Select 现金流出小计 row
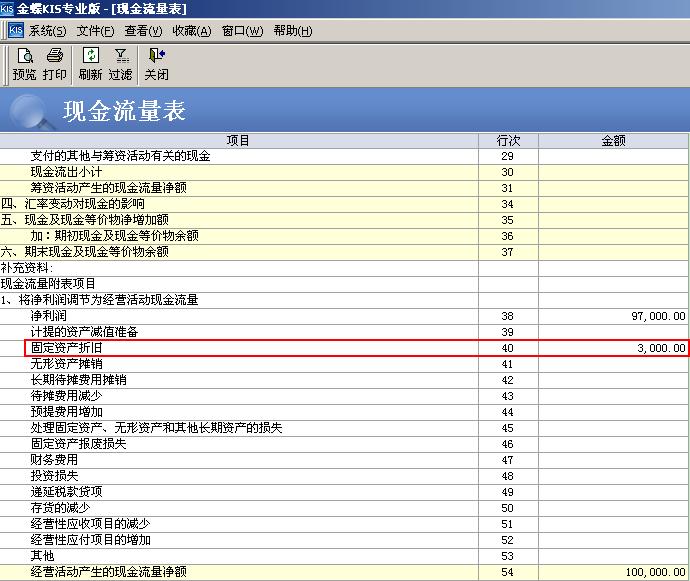The height and width of the screenshot is (581, 690). click(344, 172)
